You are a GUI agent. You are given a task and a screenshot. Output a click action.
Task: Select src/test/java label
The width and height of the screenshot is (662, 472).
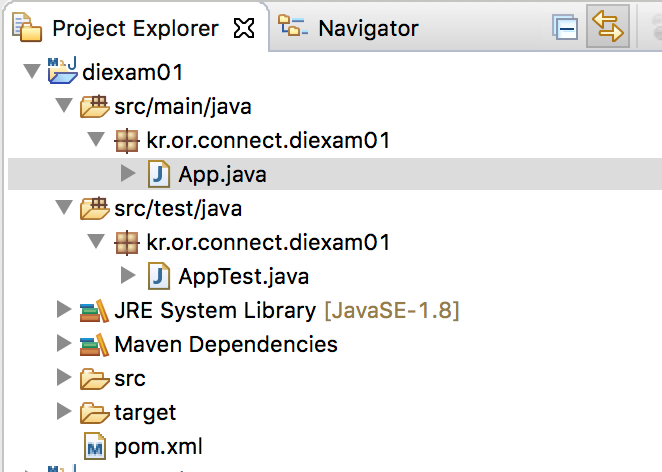point(178,209)
